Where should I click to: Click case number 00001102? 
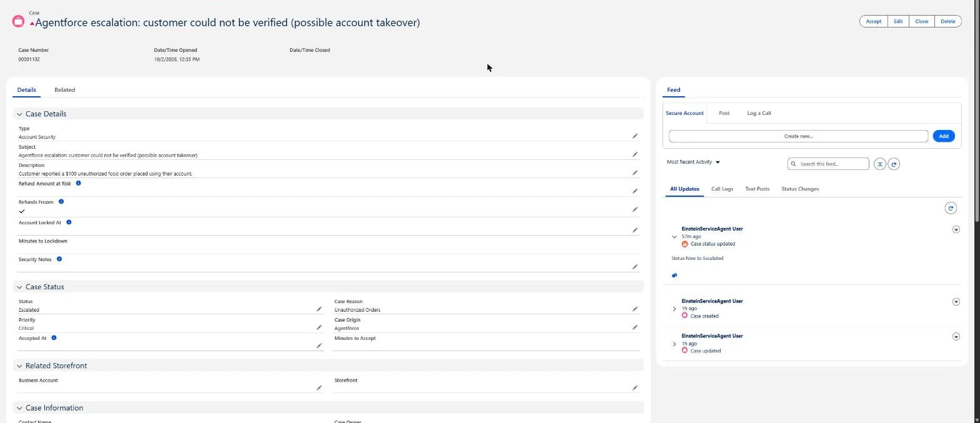click(x=29, y=59)
